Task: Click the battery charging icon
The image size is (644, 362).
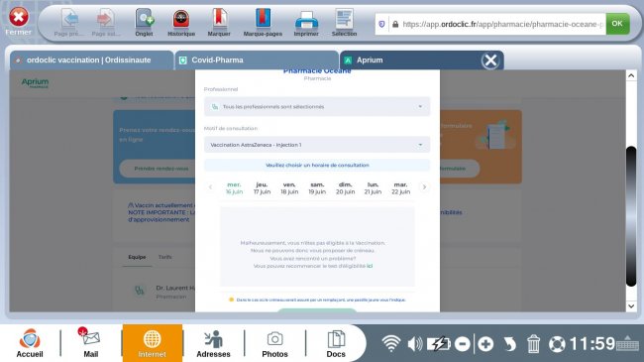Action: 439,344
